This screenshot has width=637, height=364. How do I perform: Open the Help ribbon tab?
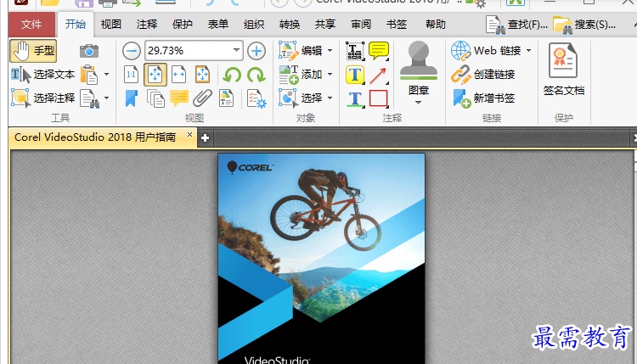tap(436, 25)
